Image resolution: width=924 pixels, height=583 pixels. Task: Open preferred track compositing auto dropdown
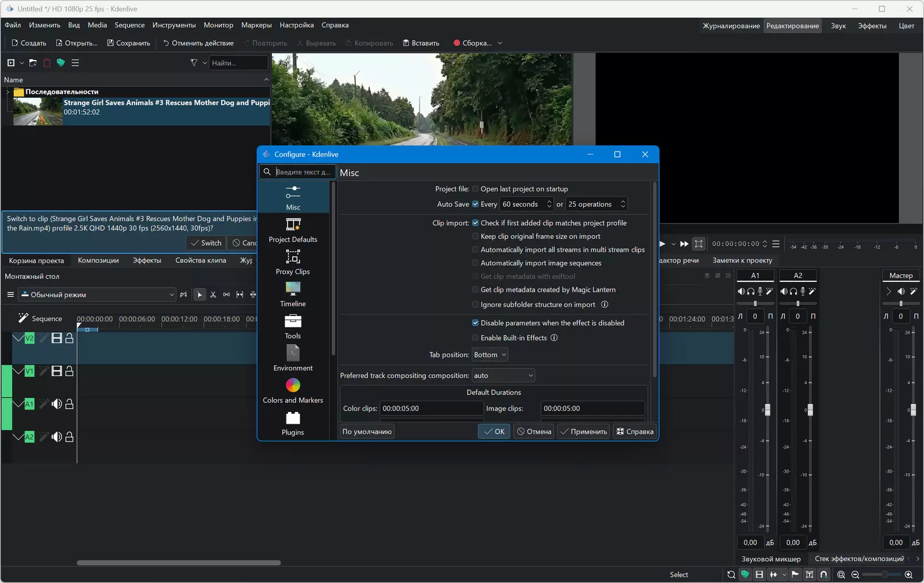point(503,376)
